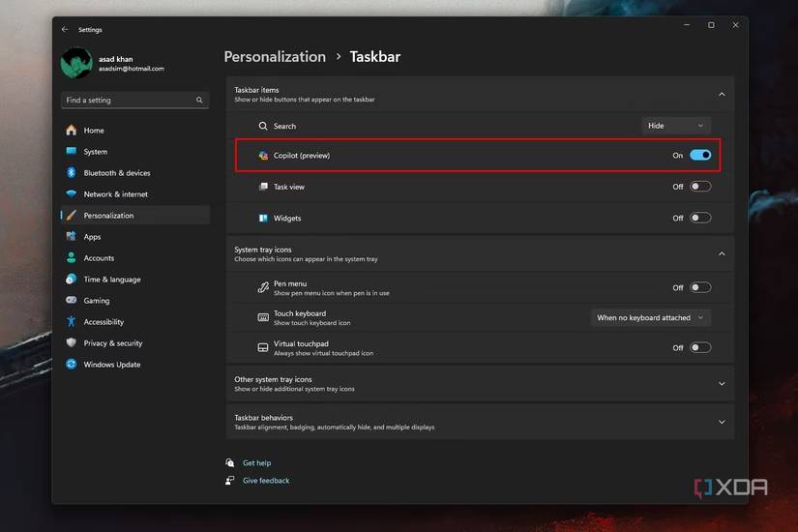Click the Taskbar breadcrumb heading
The image size is (798, 532).
pos(375,56)
